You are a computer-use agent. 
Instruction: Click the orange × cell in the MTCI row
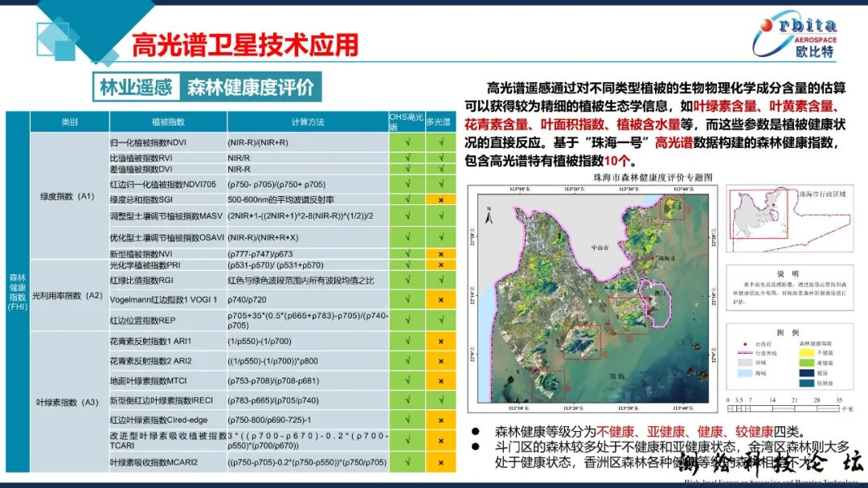pos(440,380)
